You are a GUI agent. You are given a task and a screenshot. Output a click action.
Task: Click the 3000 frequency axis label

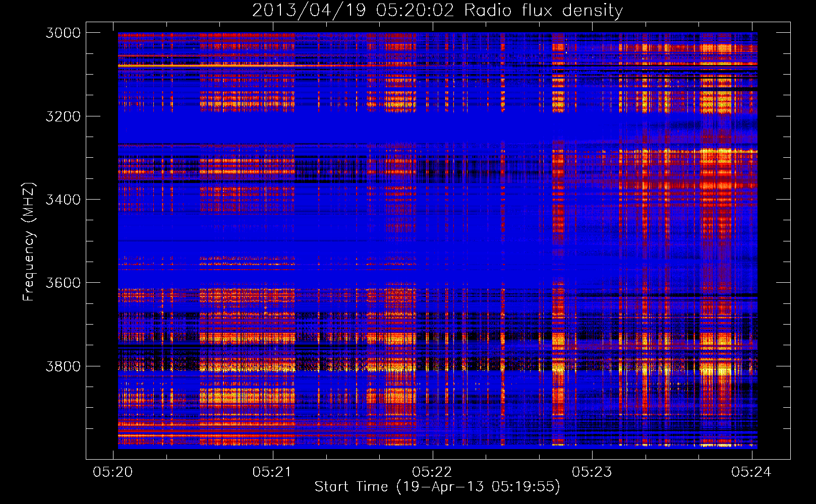click(x=63, y=33)
